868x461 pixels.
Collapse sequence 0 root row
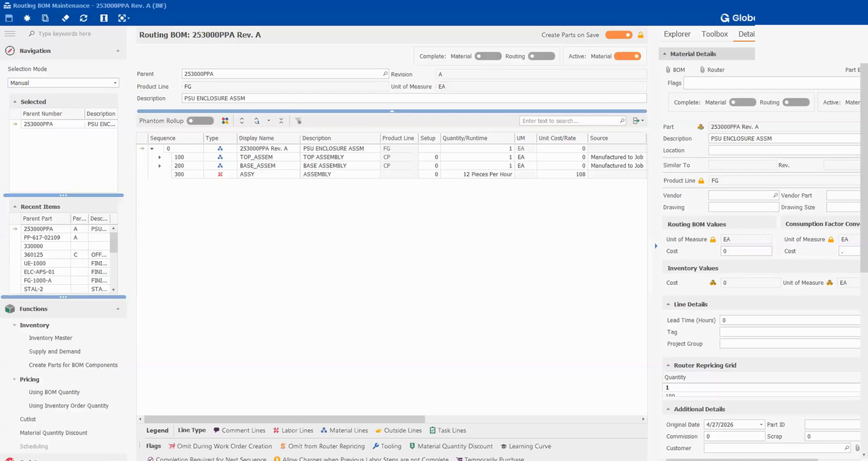[x=152, y=148]
